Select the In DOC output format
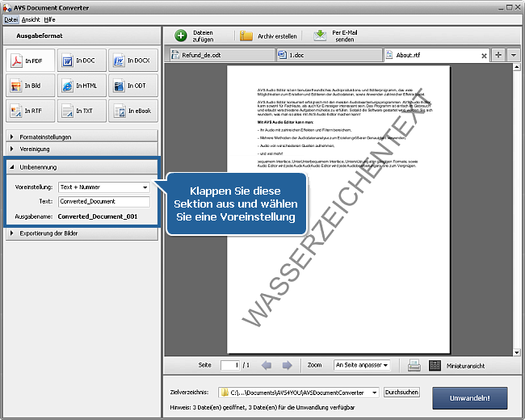 click(x=82, y=61)
